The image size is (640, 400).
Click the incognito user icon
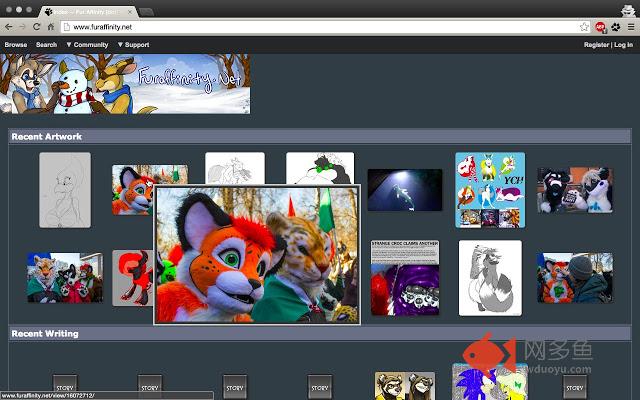pos(628,11)
